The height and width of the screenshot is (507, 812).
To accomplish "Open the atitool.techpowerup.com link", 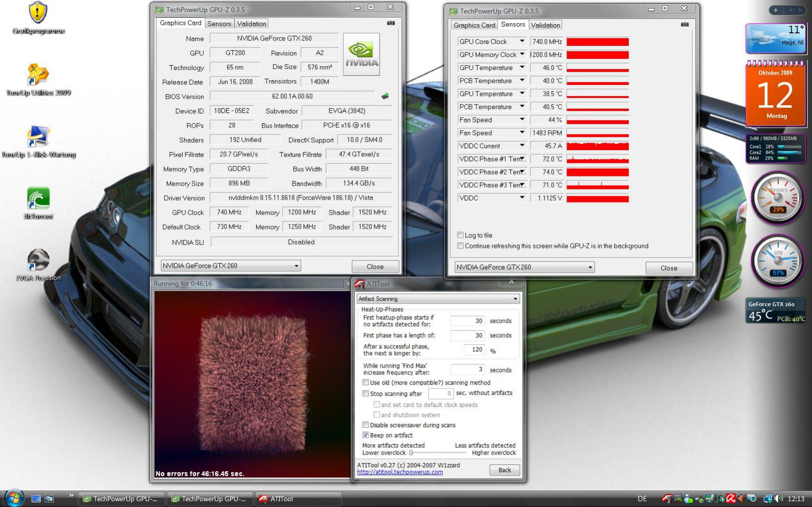I will coord(400,472).
